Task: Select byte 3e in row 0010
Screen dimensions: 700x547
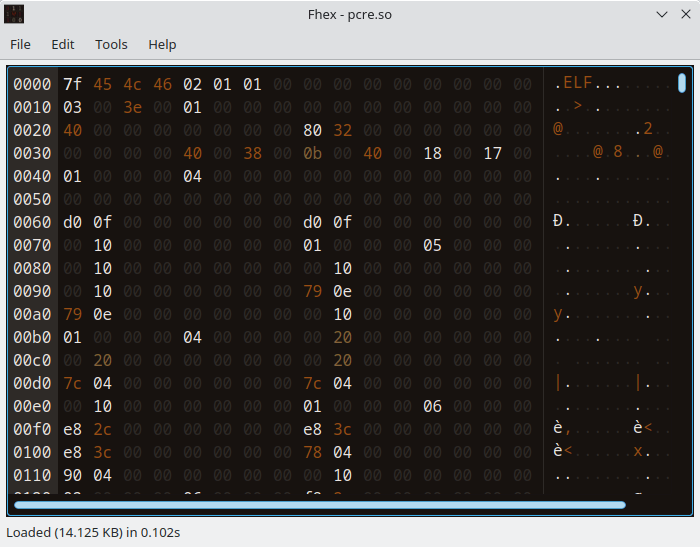Action: [x=132, y=108]
